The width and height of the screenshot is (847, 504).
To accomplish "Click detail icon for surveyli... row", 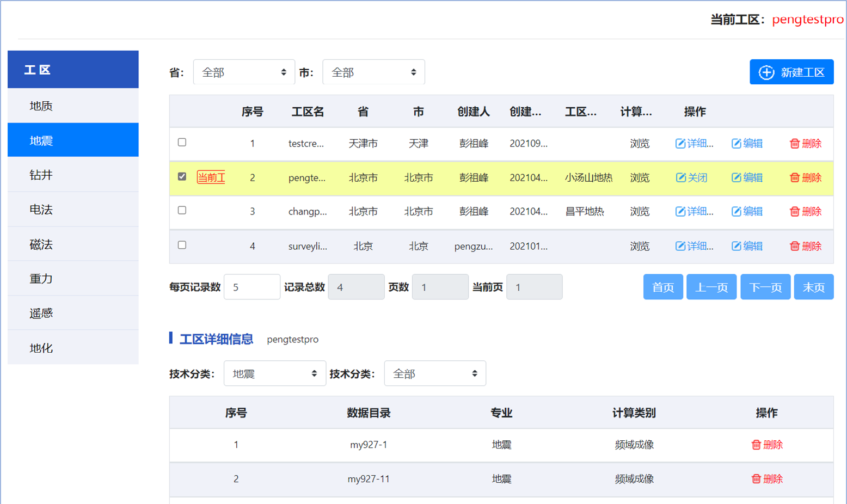I will (680, 247).
